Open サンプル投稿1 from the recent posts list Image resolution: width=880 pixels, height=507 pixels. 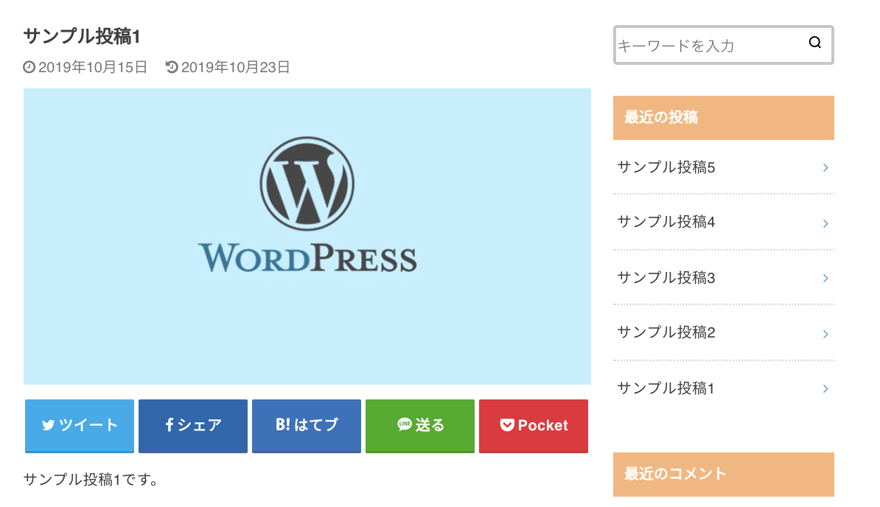coord(666,388)
